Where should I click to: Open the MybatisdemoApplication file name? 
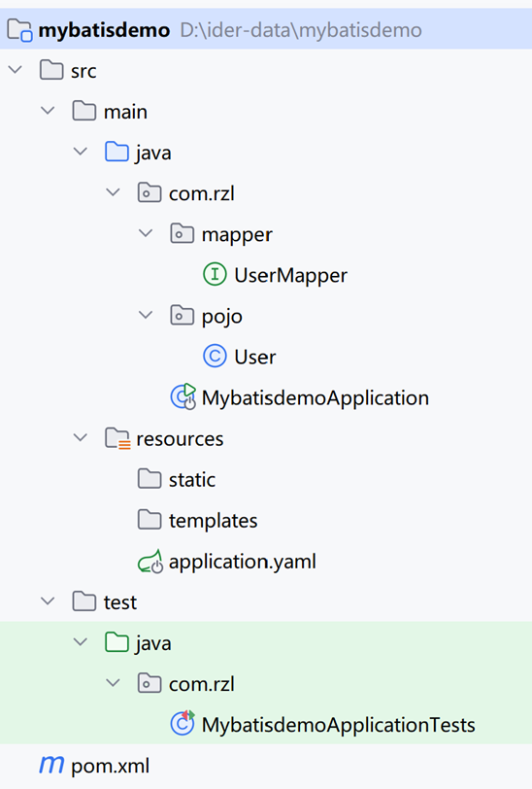pos(316,398)
